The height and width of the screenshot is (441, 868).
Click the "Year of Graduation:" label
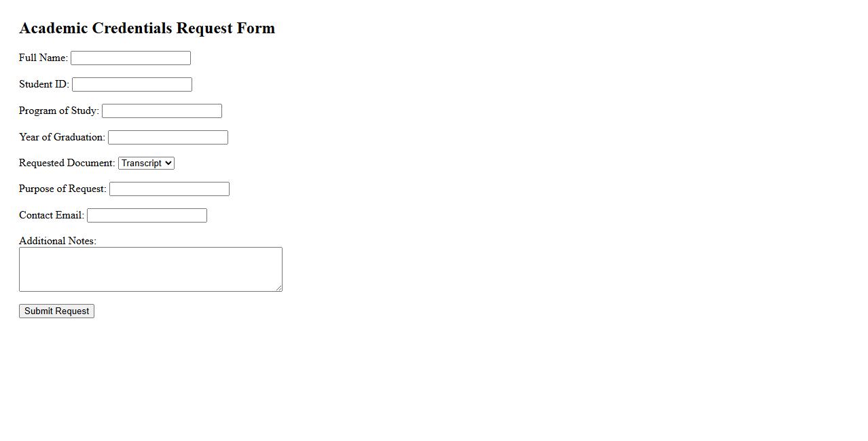click(62, 138)
